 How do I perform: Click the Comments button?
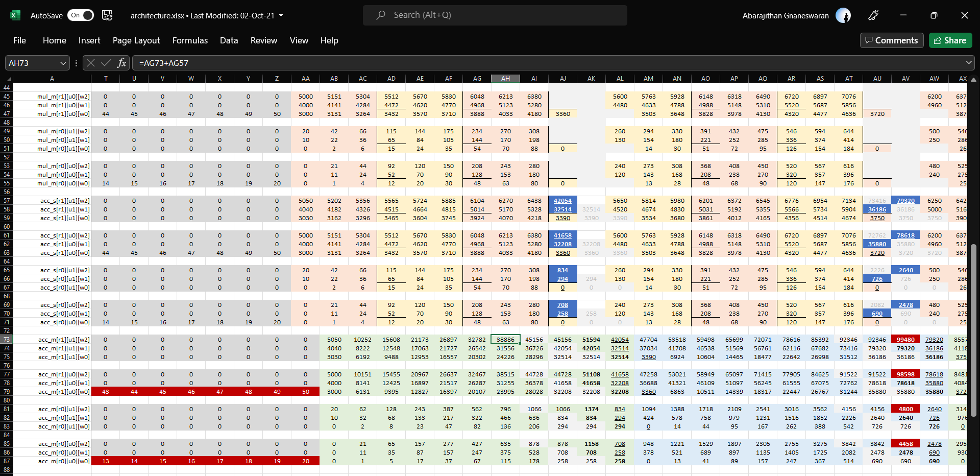[x=892, y=40]
